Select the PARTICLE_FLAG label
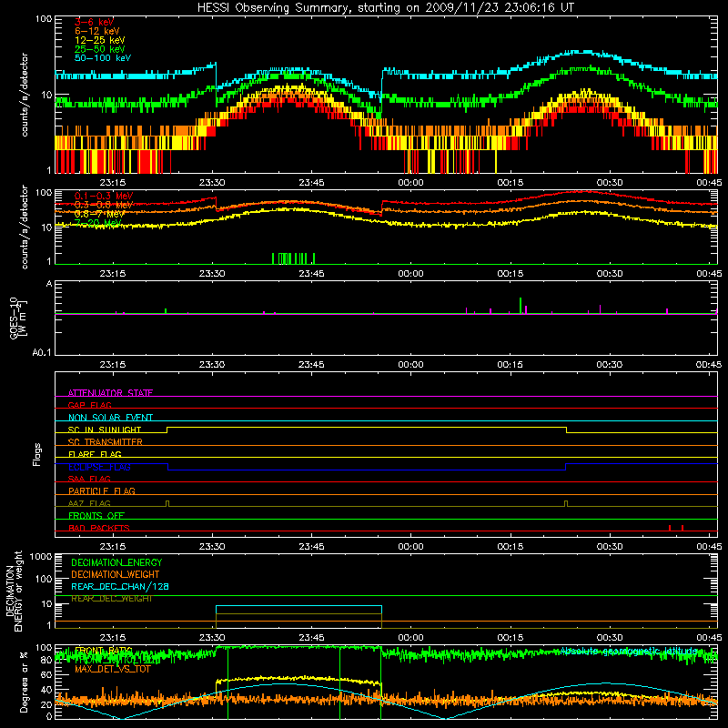The width and height of the screenshot is (728, 728). 102,491
